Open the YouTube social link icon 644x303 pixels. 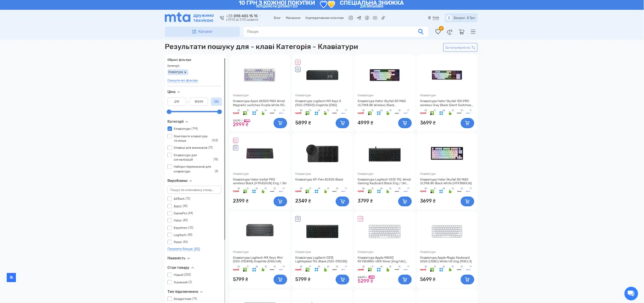(375, 18)
